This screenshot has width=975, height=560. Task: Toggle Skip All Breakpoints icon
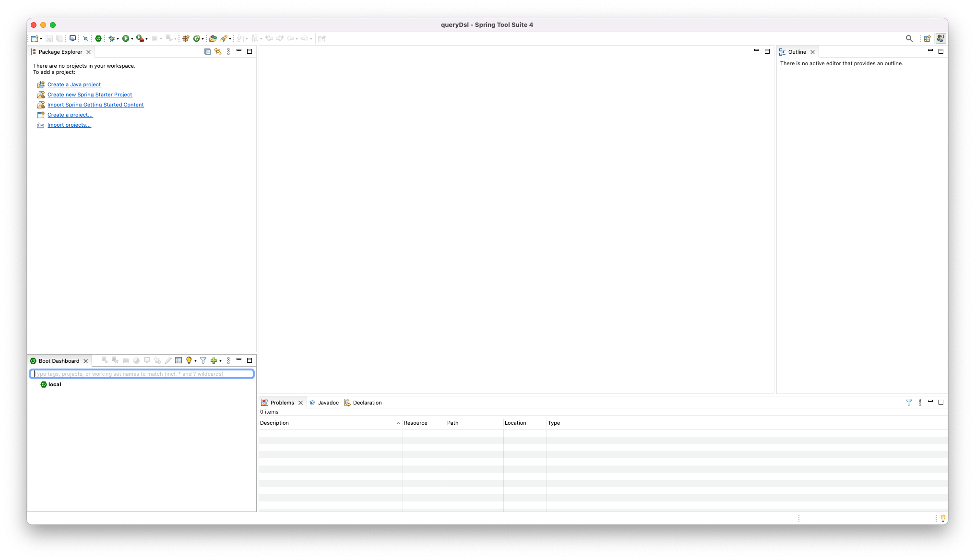(x=86, y=38)
